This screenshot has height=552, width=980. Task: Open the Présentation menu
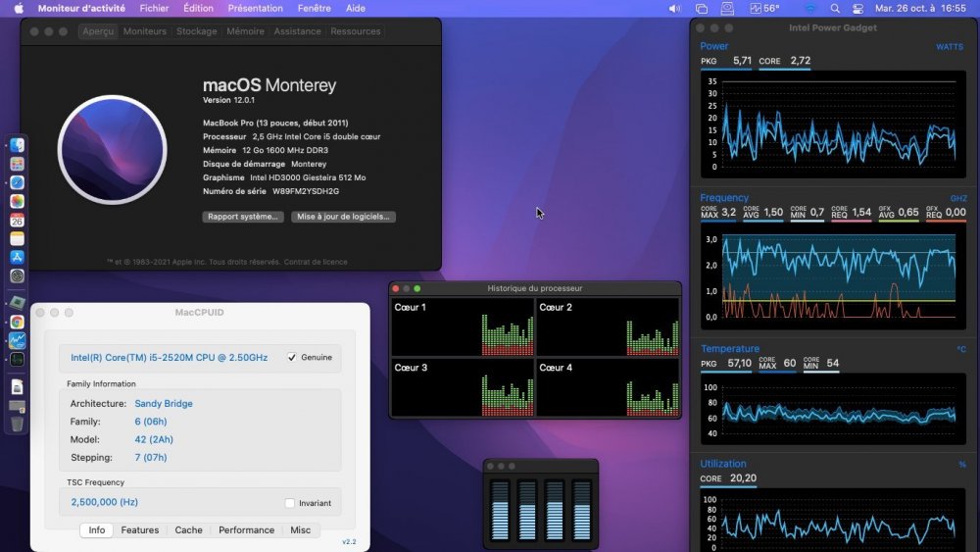click(255, 8)
